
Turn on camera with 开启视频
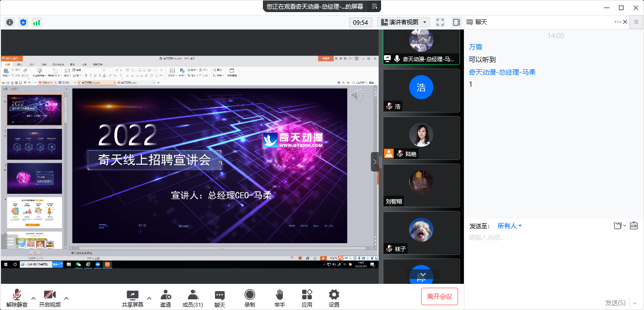click(50, 298)
